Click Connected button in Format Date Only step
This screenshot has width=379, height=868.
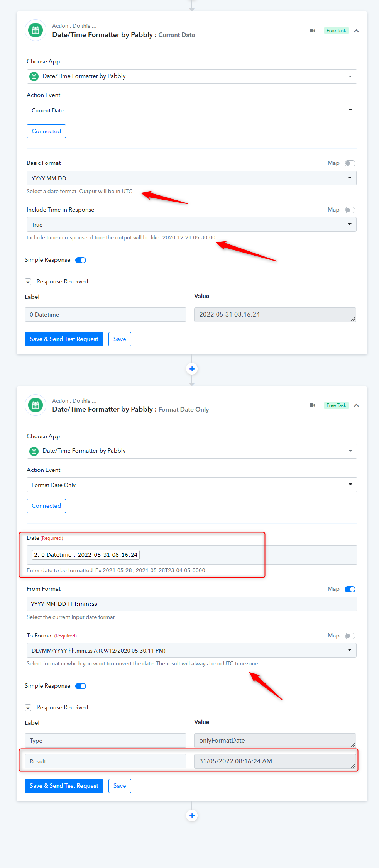(x=46, y=506)
